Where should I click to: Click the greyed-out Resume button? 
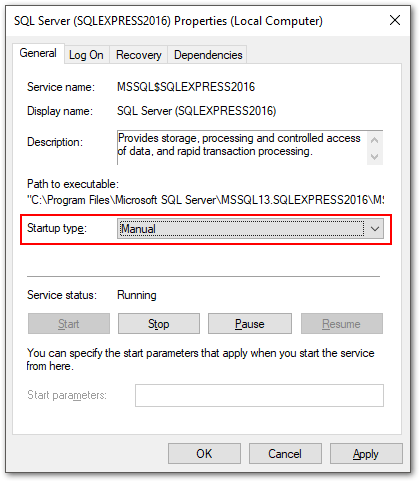[x=342, y=324]
